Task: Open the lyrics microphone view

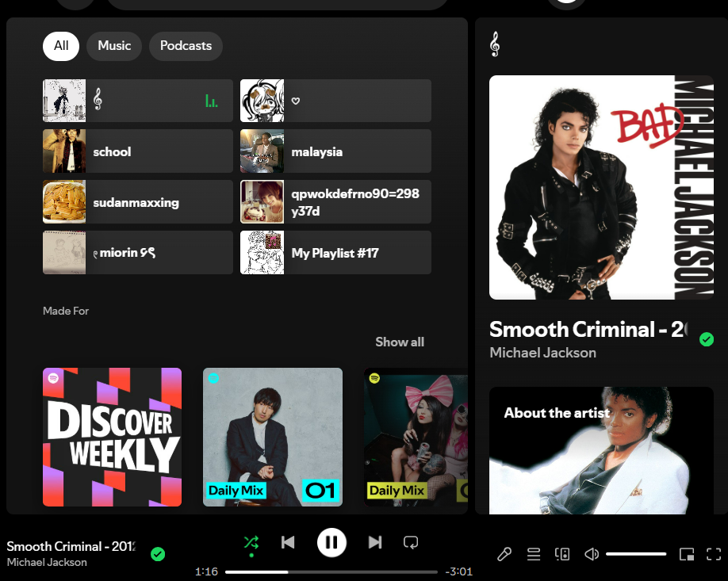Action: tap(504, 554)
